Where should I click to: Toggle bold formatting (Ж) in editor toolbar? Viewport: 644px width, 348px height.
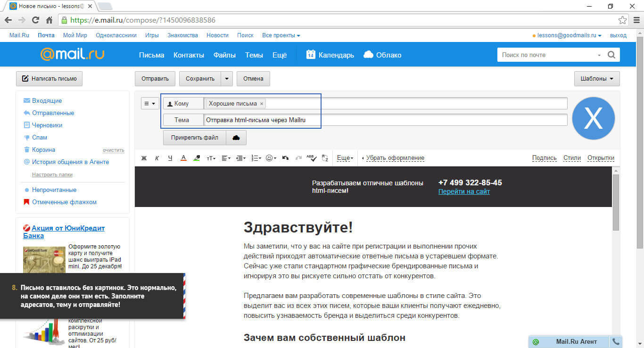point(144,158)
